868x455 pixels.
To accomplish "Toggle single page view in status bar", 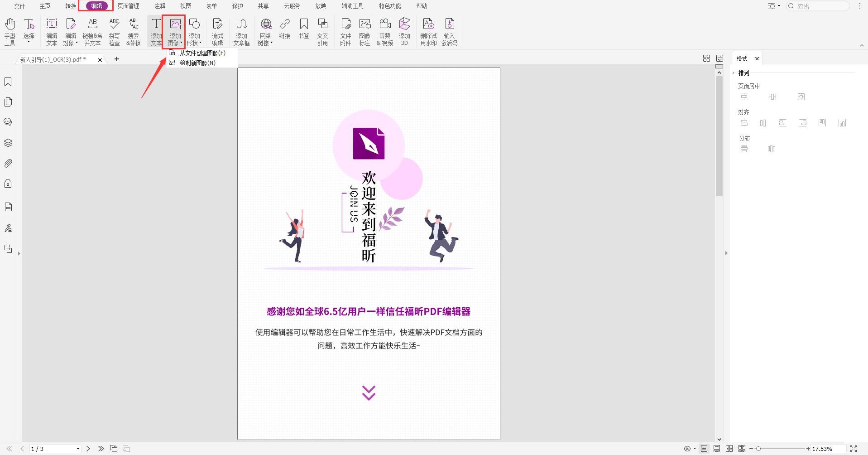I will [x=704, y=448].
